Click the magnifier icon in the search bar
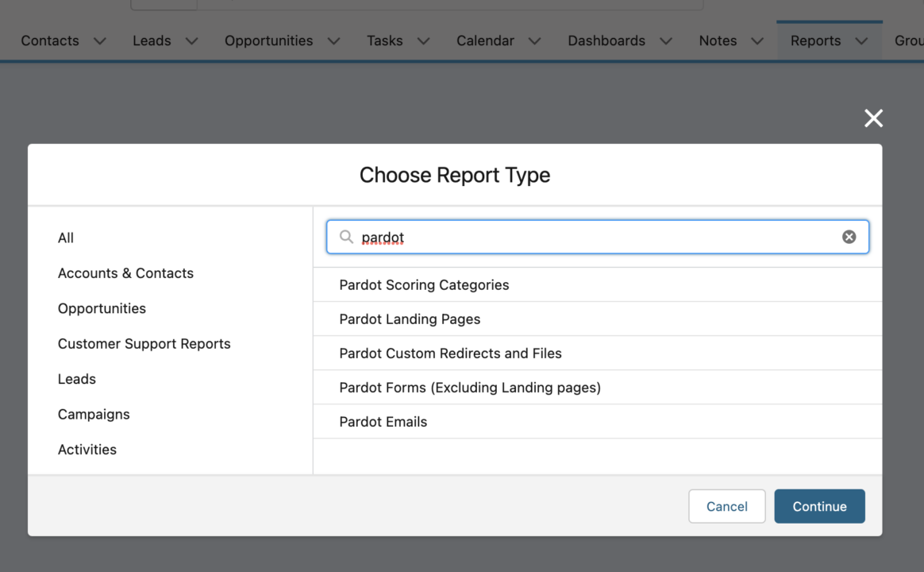The image size is (924, 572). [x=346, y=237]
